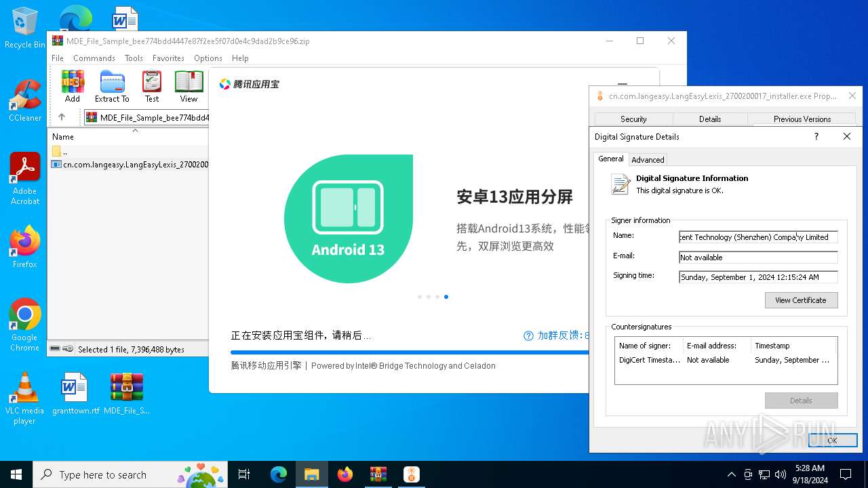Click the Android 13 promo image
868x488 pixels.
(349, 219)
